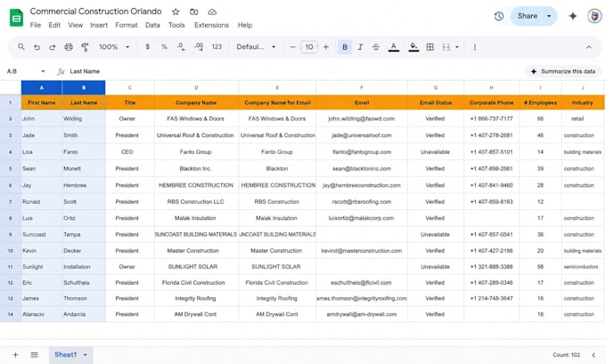Image resolution: width=606 pixels, height=364 pixels.
Task: Open the font family dropdown
Action: click(x=256, y=46)
